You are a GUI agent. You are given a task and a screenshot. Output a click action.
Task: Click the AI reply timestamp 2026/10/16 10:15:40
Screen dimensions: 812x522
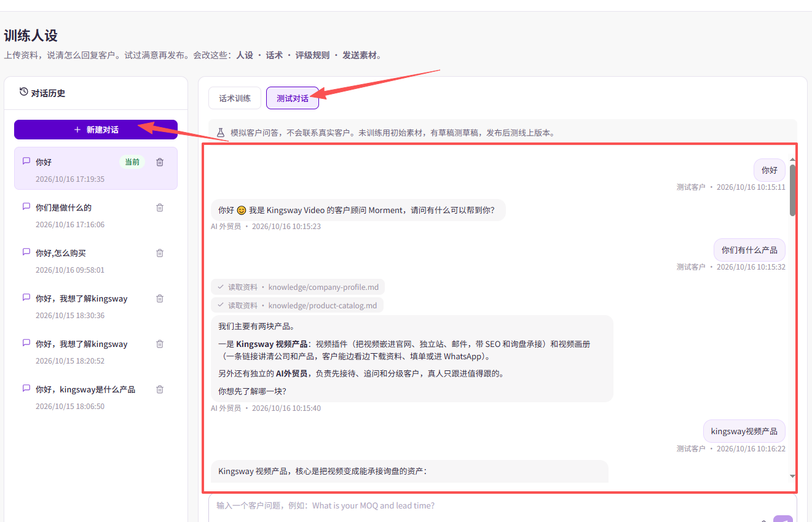coord(286,408)
